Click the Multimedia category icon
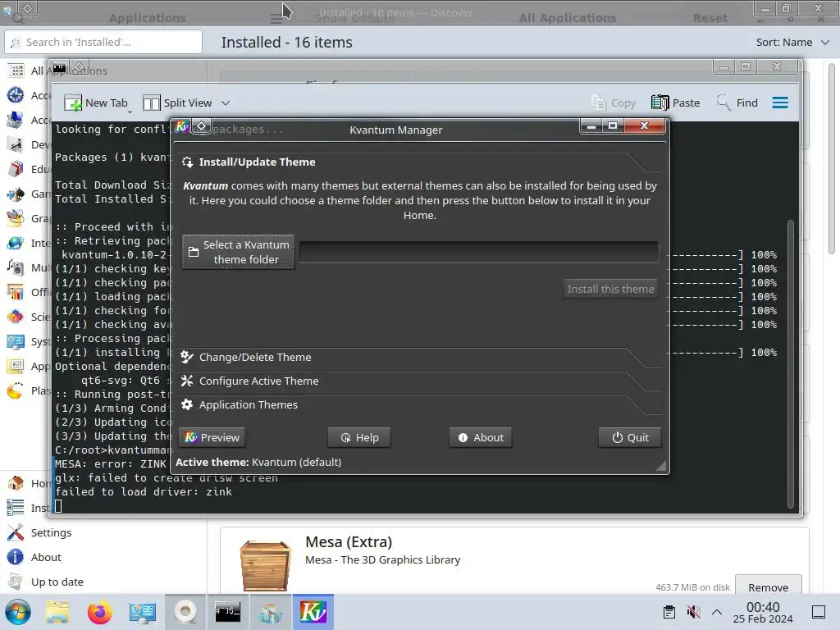840x630 pixels. click(x=16, y=268)
